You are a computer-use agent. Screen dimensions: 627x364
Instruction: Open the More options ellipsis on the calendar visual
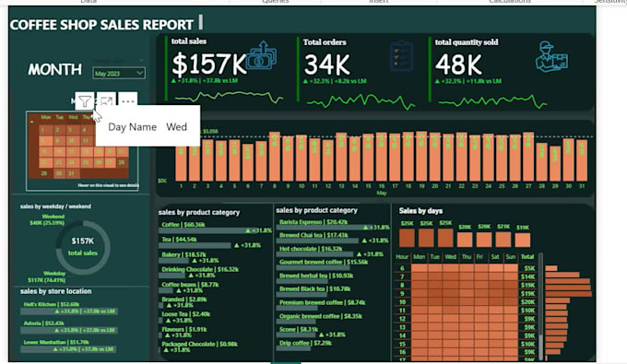[x=127, y=101]
